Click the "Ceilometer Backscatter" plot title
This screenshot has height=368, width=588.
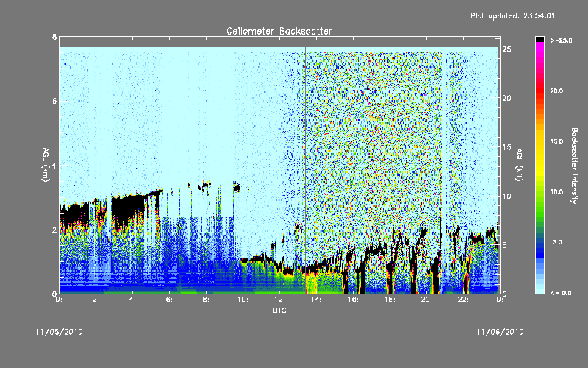tap(279, 31)
